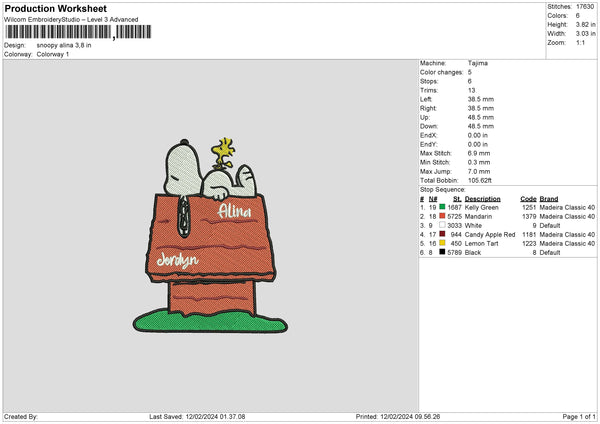Click the Zoom value 1:1

(x=580, y=43)
